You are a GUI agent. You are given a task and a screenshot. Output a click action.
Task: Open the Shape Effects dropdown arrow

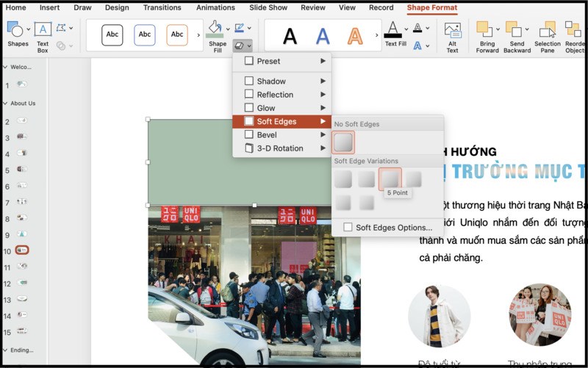(x=249, y=46)
